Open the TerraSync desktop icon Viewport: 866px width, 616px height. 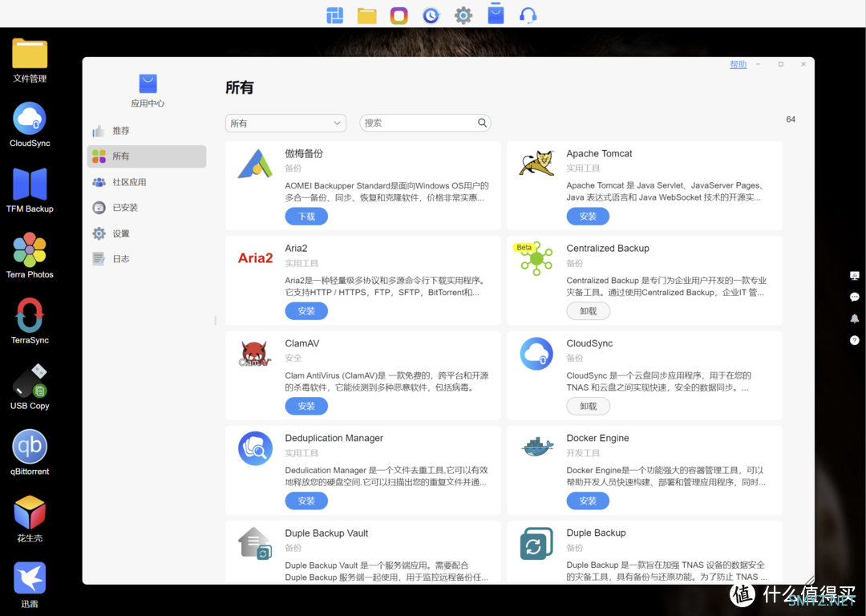click(x=30, y=321)
